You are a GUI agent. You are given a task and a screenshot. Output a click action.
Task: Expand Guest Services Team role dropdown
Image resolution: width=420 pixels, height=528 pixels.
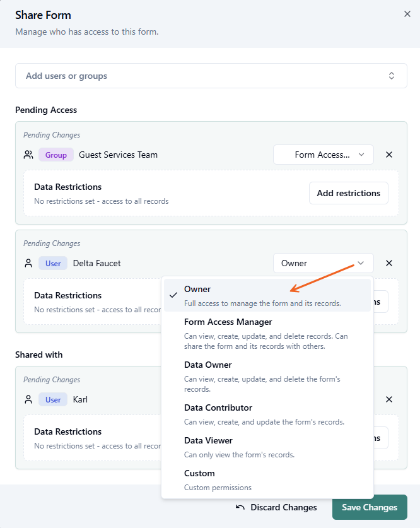point(323,155)
